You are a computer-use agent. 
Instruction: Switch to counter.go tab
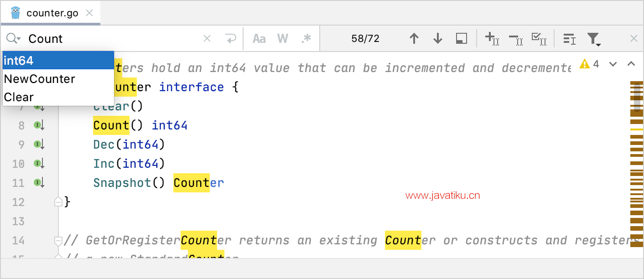[52, 13]
